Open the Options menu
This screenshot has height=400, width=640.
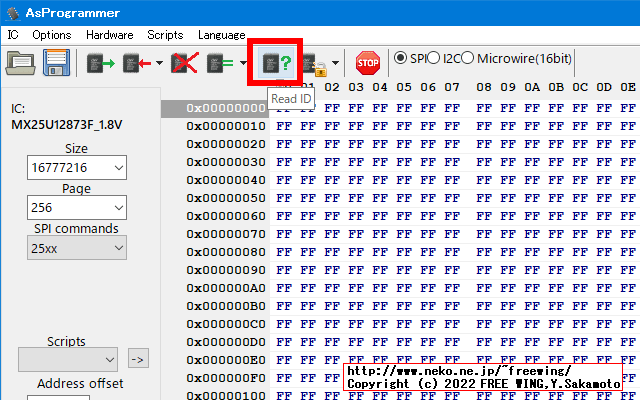click(x=51, y=35)
